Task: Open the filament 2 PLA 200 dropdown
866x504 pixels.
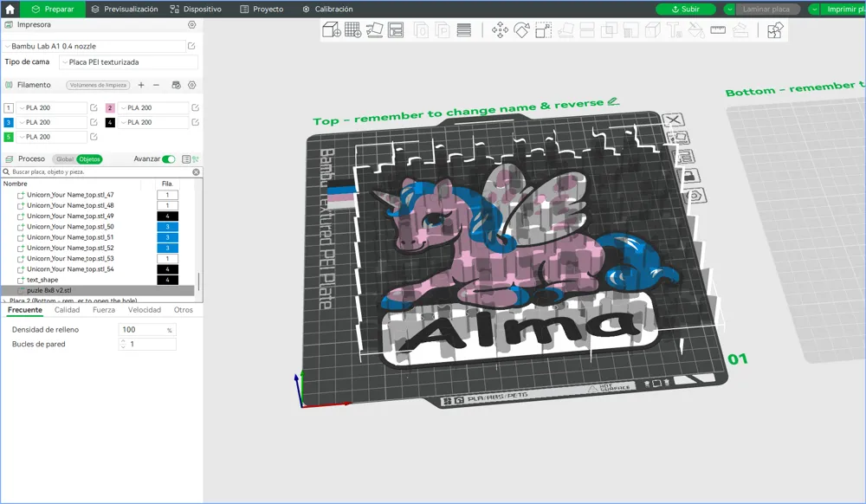Action: click(153, 107)
